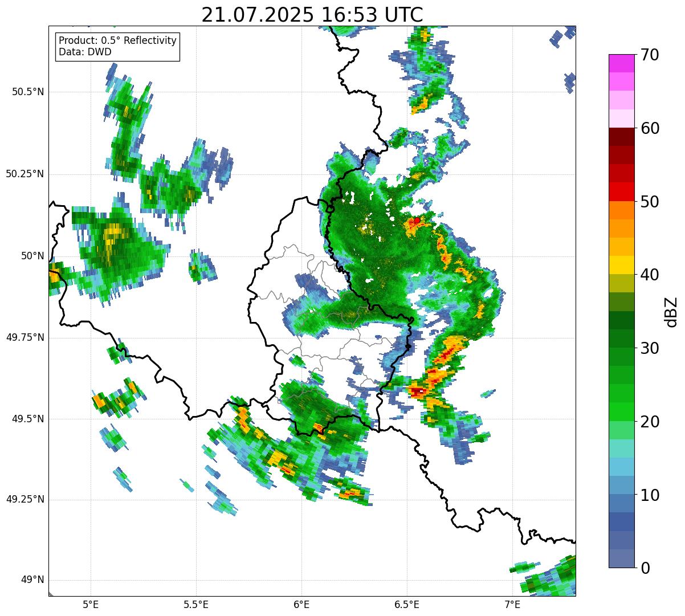Click the 50°N latitude label
This screenshot has width=685, height=616.
pos(32,256)
